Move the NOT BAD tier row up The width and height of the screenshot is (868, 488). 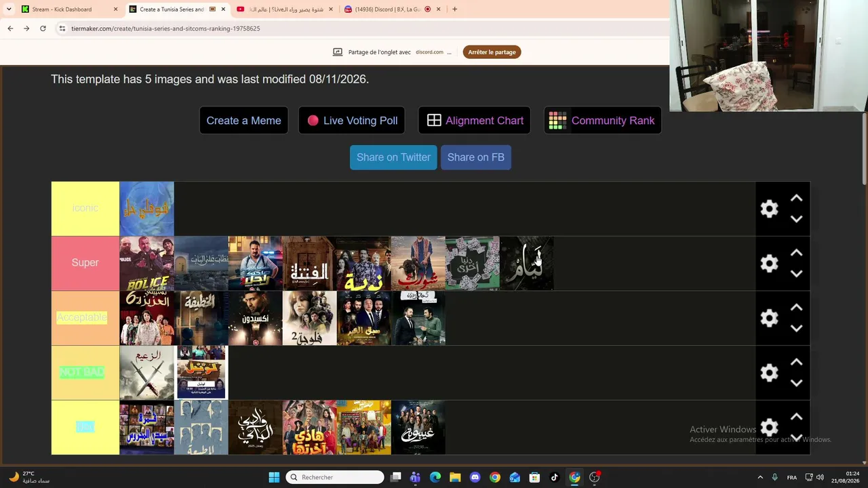click(x=797, y=363)
